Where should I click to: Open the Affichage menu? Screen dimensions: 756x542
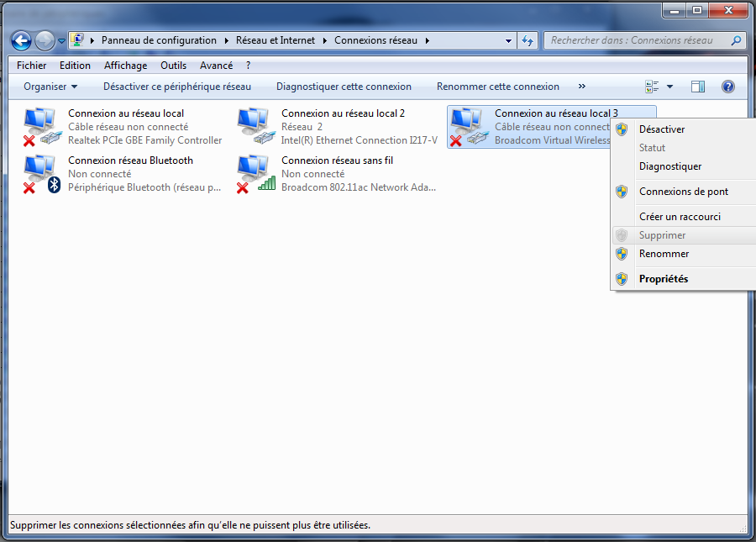pos(125,66)
